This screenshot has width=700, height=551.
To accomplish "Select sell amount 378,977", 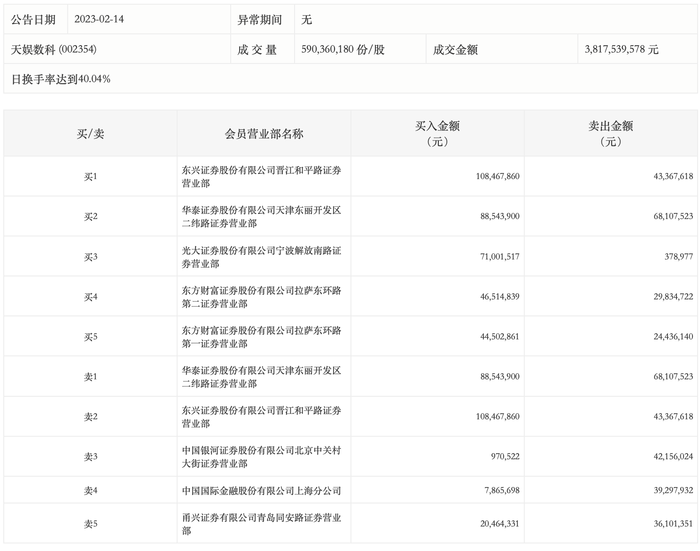I will (679, 257).
